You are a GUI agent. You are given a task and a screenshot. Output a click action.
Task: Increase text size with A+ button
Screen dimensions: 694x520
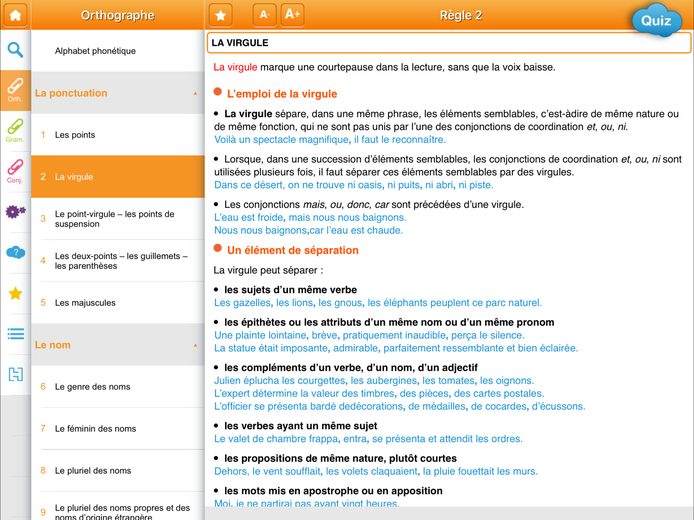pyautogui.click(x=293, y=15)
